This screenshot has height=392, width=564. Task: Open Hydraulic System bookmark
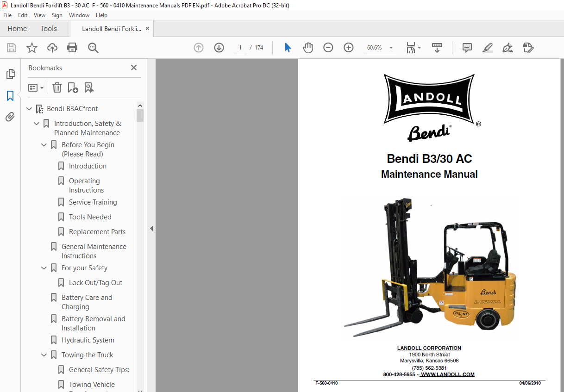pos(88,340)
